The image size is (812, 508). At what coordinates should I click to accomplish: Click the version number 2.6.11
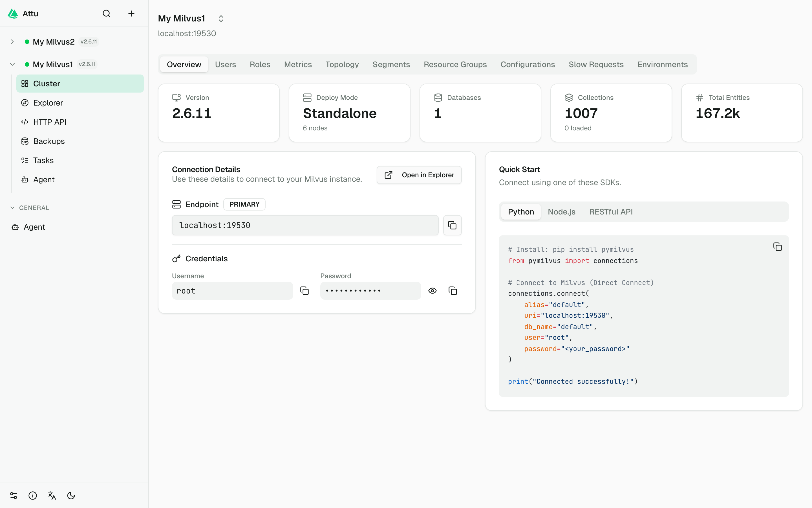point(192,113)
